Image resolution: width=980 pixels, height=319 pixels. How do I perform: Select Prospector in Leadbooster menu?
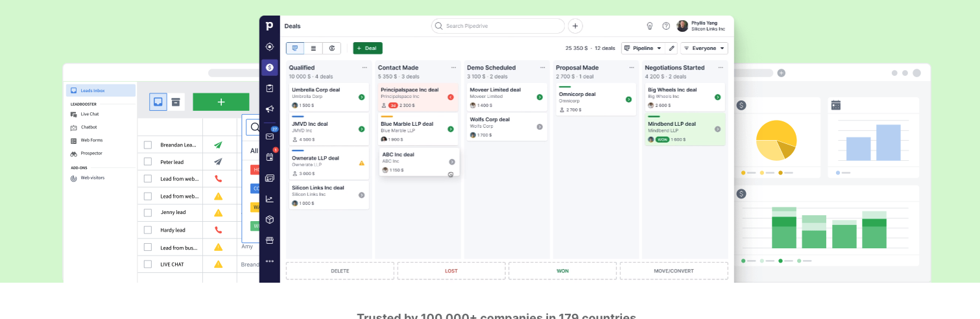(86, 154)
